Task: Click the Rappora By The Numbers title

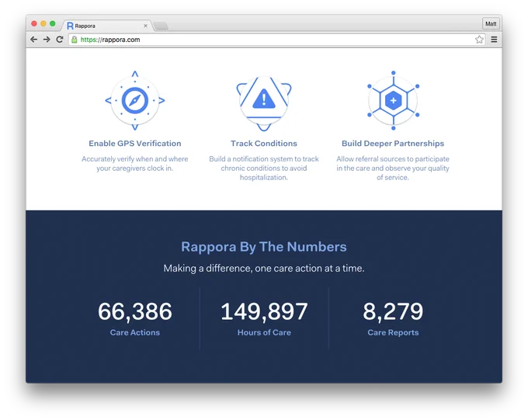Action: [x=264, y=247]
